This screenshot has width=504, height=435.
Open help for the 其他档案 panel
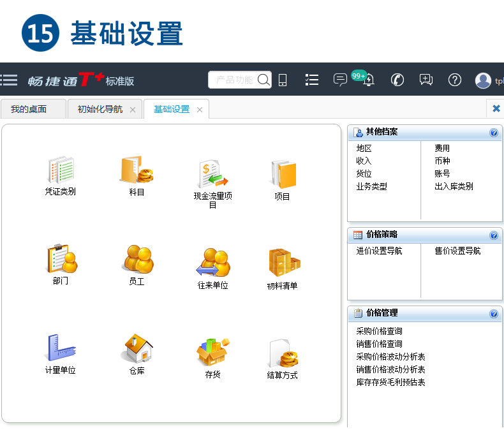tap(493, 133)
